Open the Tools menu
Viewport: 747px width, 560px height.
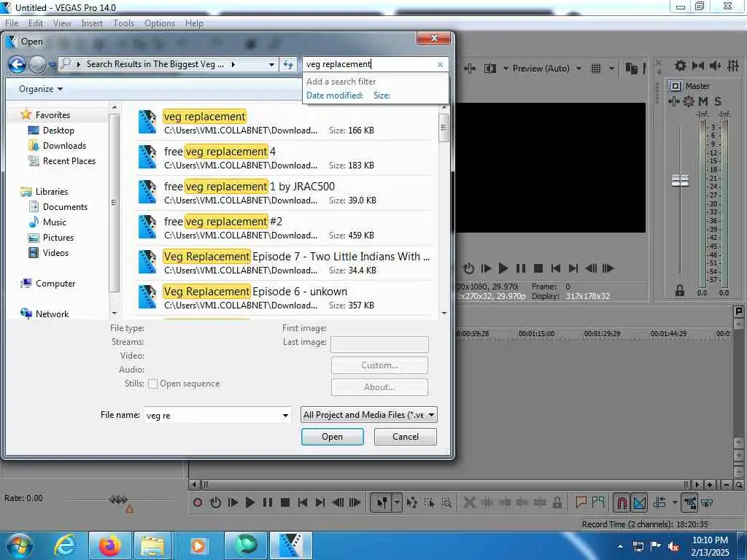pos(124,23)
